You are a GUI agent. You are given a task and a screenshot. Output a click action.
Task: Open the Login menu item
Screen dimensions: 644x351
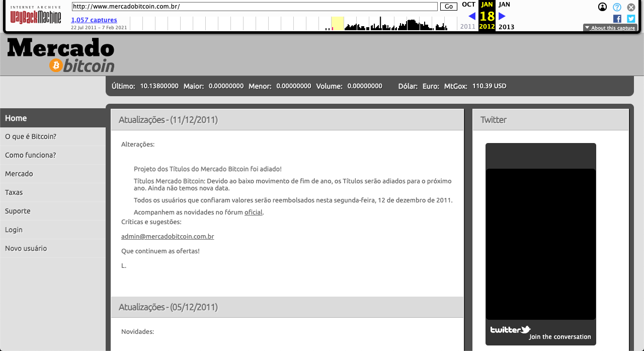(53, 230)
